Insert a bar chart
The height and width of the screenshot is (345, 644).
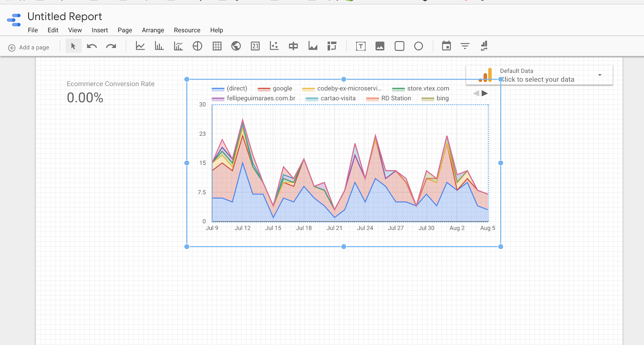[x=159, y=46]
